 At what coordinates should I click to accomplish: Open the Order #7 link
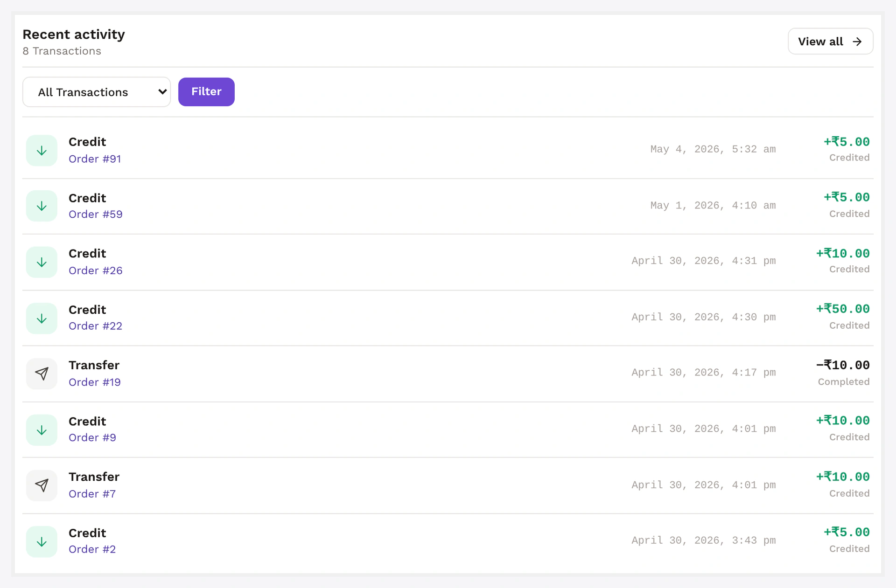(x=92, y=494)
